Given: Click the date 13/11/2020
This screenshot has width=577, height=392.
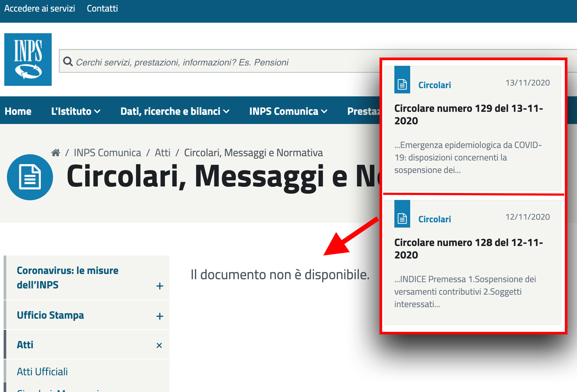Looking at the screenshot, I should (x=528, y=83).
